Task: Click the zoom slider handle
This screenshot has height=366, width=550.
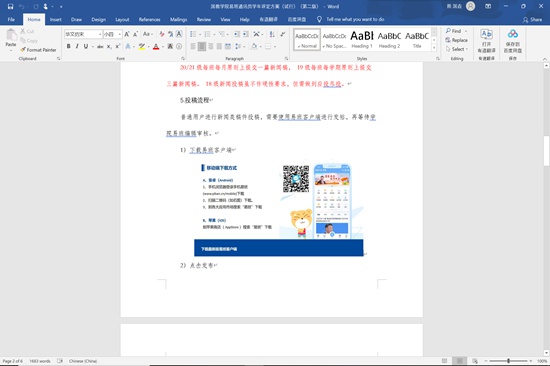Action: click(x=508, y=361)
